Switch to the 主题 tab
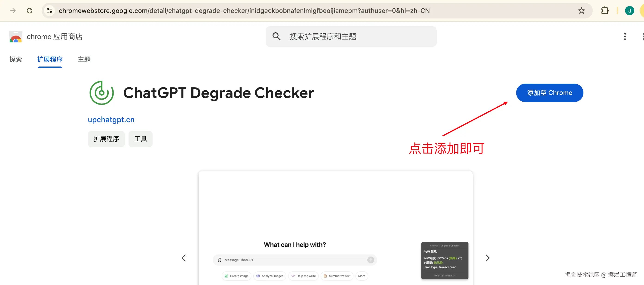The height and width of the screenshot is (285, 644). 84,59
